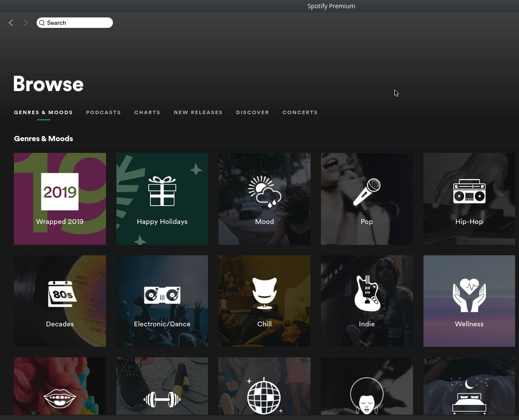Open the Concerts tab
The height and width of the screenshot is (420, 519).
point(300,112)
